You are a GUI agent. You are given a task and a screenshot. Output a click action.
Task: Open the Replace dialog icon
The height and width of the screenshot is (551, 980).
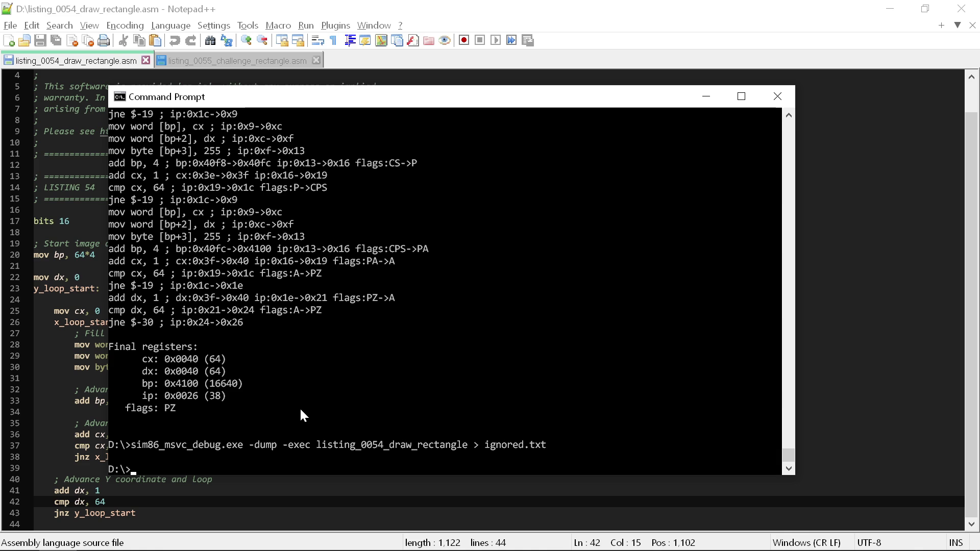(x=226, y=40)
